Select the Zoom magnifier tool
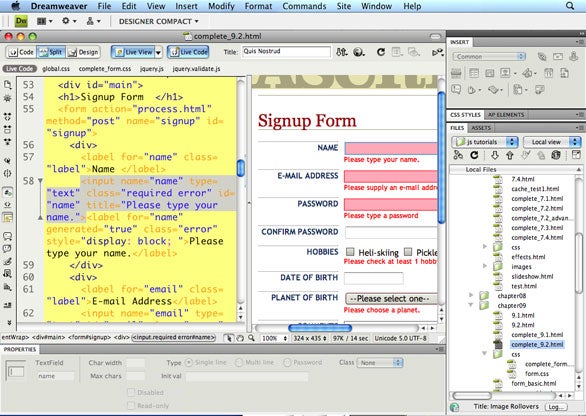Viewport: 586px width, 416px height. click(x=252, y=338)
